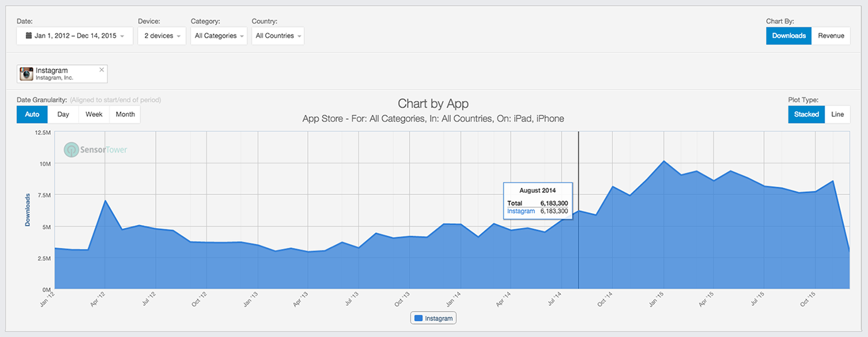Image resolution: width=868 pixels, height=337 pixels.
Task: Choose Stacked plot type
Action: coord(806,114)
